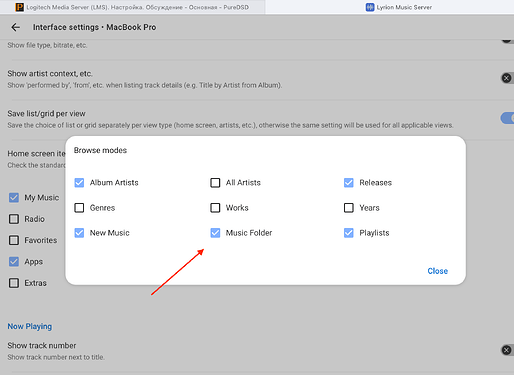Go back with the arrow icon
The height and width of the screenshot is (375, 514).
(x=16, y=27)
